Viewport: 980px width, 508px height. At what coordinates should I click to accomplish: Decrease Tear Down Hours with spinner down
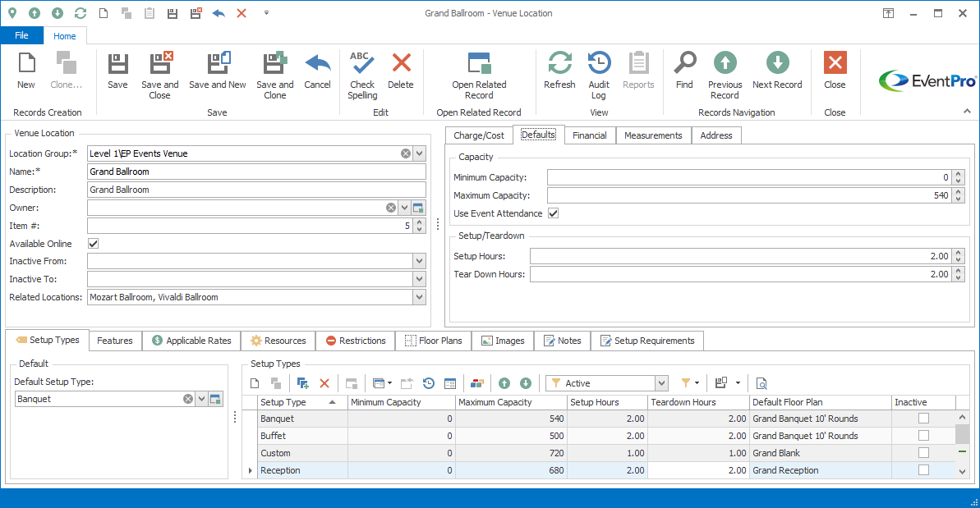[958, 277]
